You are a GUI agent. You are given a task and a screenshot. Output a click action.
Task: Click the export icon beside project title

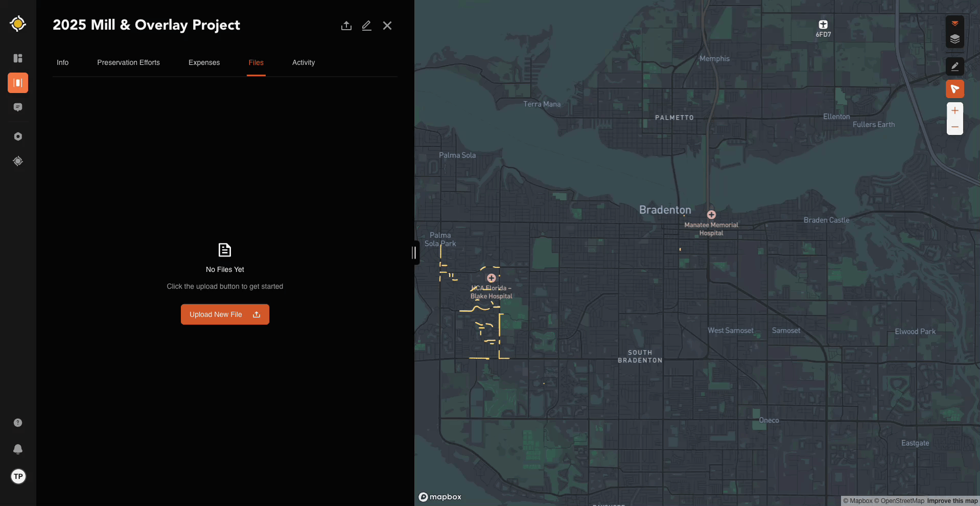346,26
